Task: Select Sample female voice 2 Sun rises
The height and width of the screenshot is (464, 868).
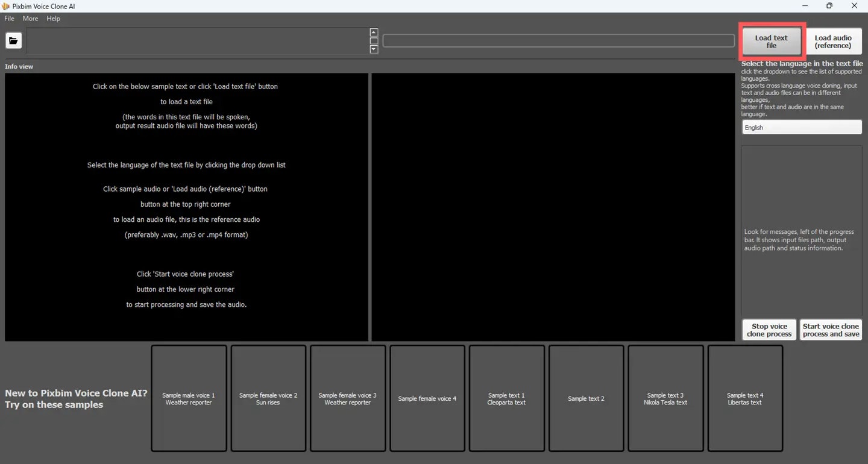Action: tap(268, 398)
